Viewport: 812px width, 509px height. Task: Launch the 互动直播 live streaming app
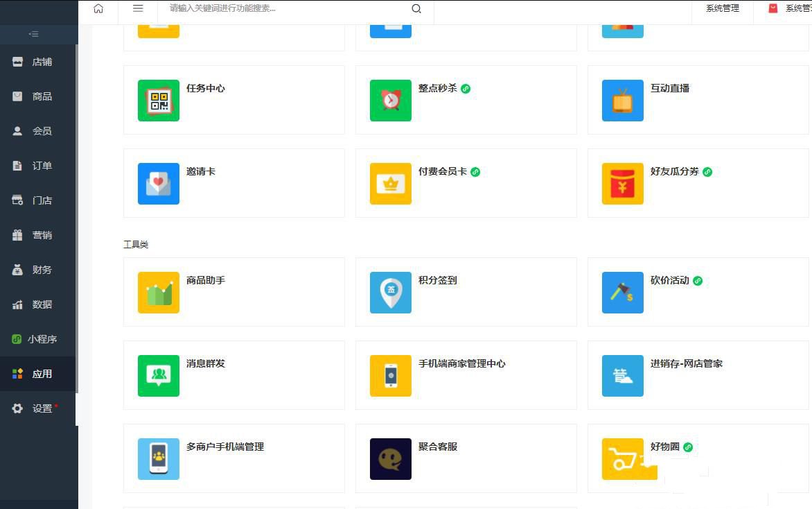(670, 89)
